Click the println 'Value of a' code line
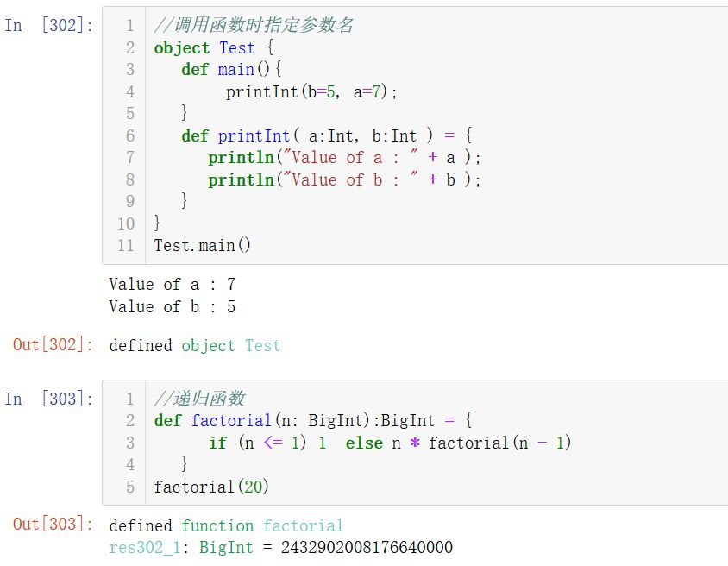Viewport: 728px width, 566px height. (344, 158)
